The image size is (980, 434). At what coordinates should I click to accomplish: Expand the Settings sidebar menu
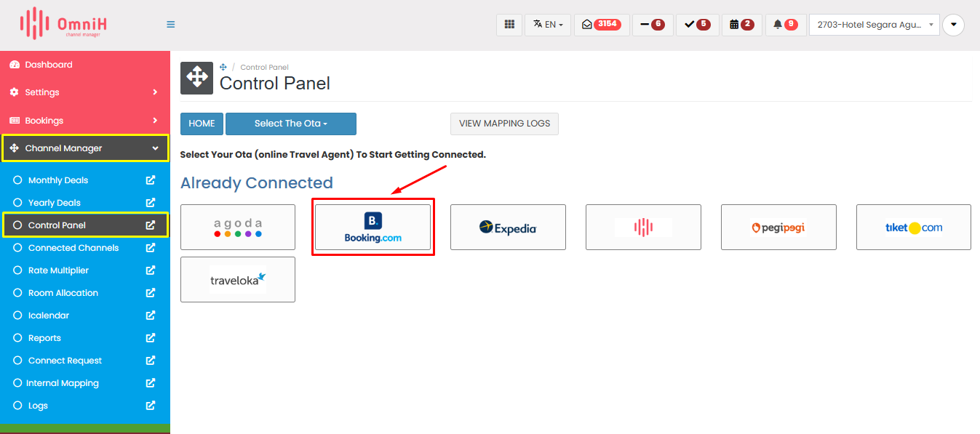click(85, 92)
